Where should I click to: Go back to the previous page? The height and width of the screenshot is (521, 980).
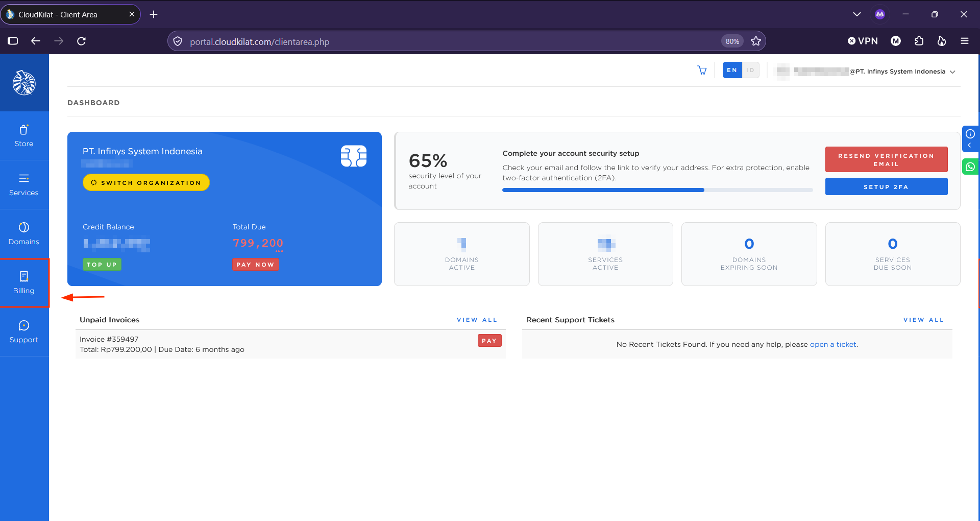[x=36, y=41]
